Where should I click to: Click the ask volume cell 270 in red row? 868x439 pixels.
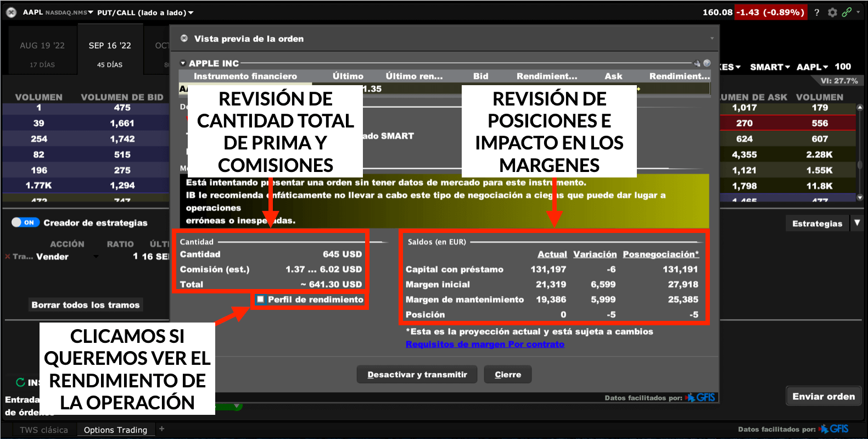tap(744, 123)
